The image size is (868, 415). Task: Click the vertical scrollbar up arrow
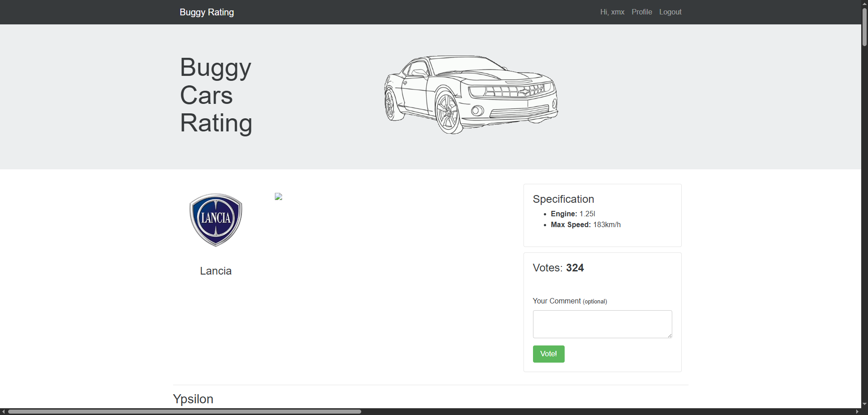click(x=864, y=4)
